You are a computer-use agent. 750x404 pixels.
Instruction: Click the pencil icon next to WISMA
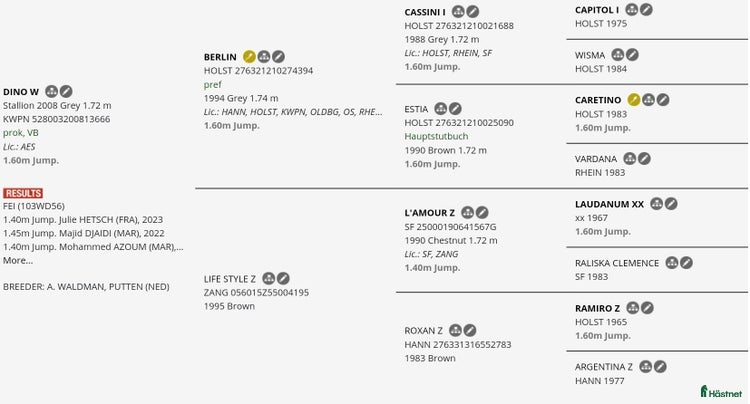632,55
